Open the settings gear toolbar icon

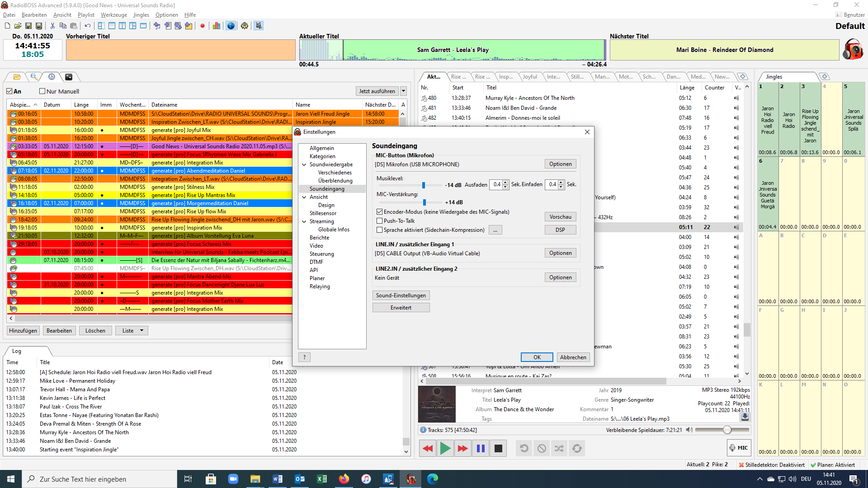point(245,26)
